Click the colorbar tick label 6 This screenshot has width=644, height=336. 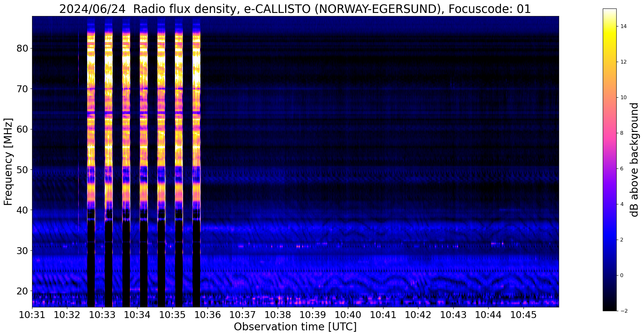coord(621,169)
